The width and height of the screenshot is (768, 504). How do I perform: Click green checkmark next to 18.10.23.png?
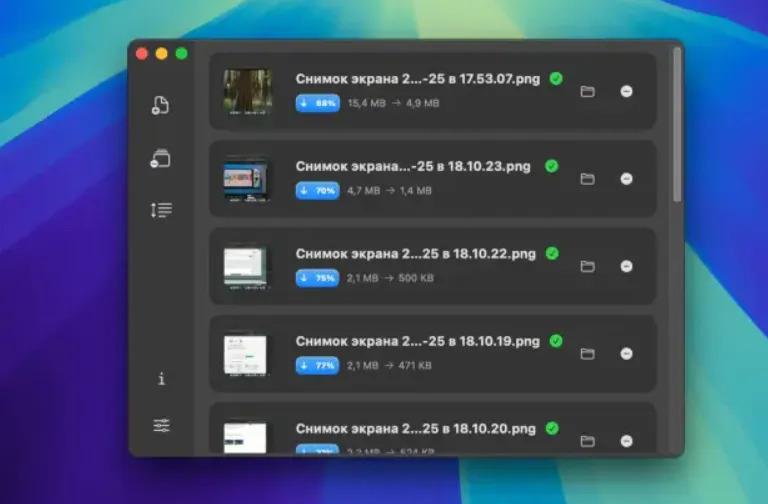[x=552, y=166]
